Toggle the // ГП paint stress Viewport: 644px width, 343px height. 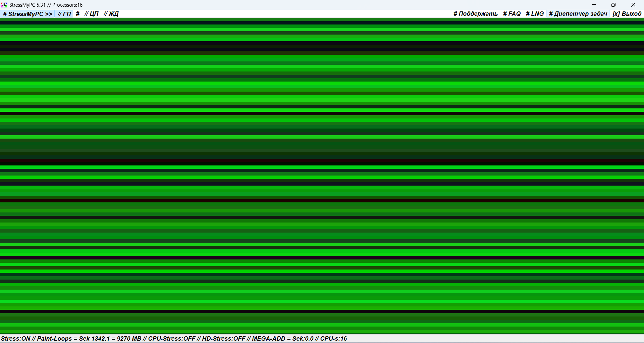[x=64, y=14]
